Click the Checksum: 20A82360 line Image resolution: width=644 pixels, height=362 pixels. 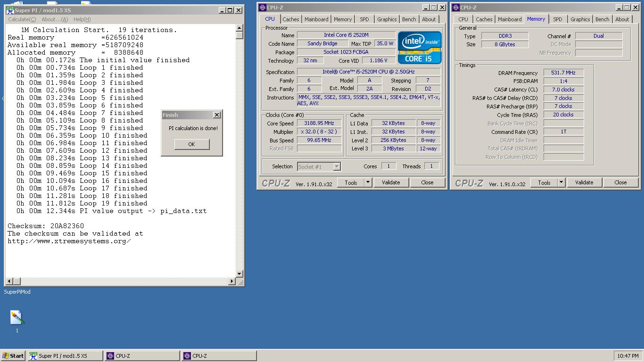pyautogui.click(x=46, y=226)
